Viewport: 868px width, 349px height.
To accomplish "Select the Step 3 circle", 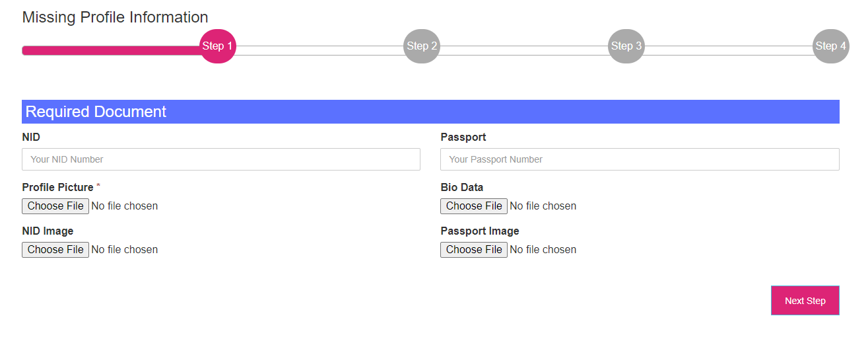I will pyautogui.click(x=626, y=46).
